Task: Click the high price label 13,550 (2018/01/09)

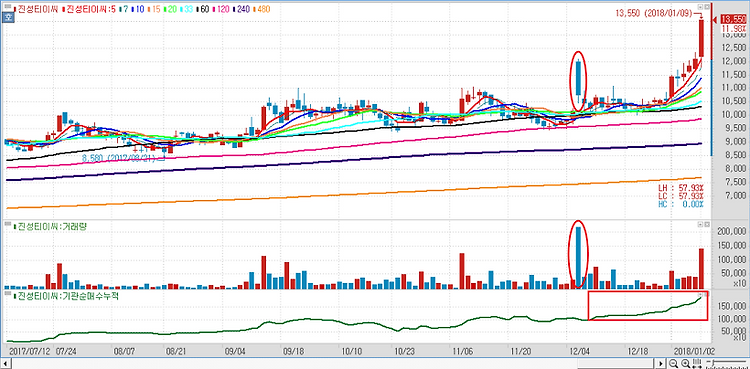Action: 654,13
